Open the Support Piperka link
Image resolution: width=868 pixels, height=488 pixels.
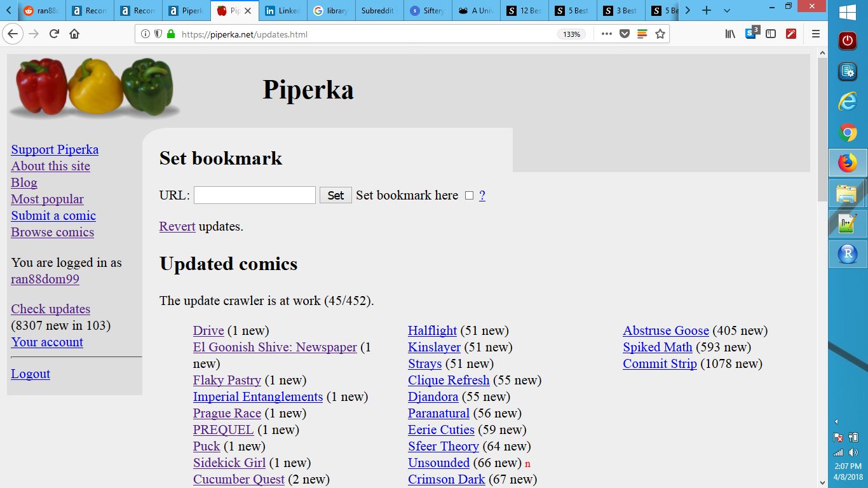tap(55, 149)
